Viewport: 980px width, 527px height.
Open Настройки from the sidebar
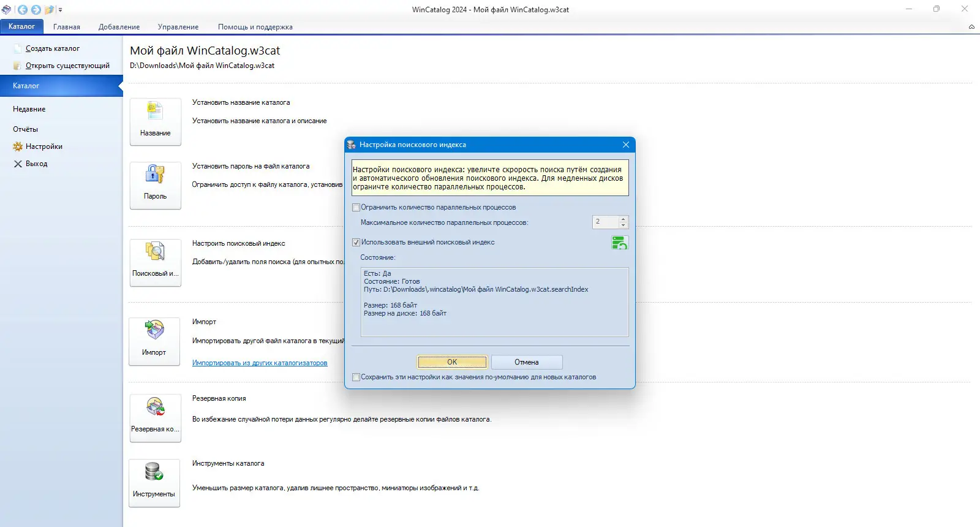(44, 146)
